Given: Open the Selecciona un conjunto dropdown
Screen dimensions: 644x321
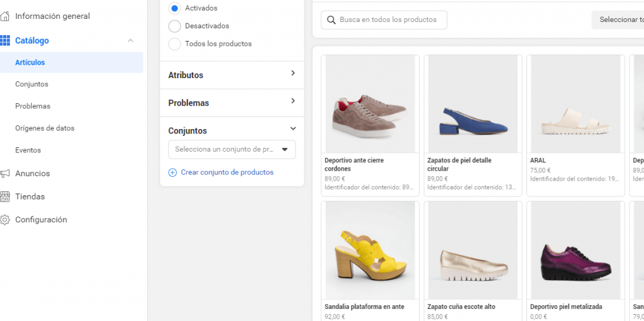Looking at the screenshot, I should coord(232,150).
